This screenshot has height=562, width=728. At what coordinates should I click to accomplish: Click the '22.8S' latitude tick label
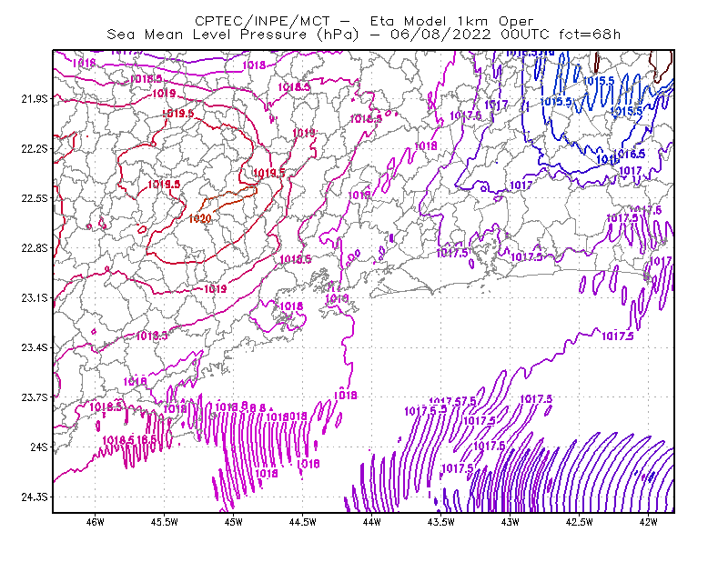pos(35,248)
